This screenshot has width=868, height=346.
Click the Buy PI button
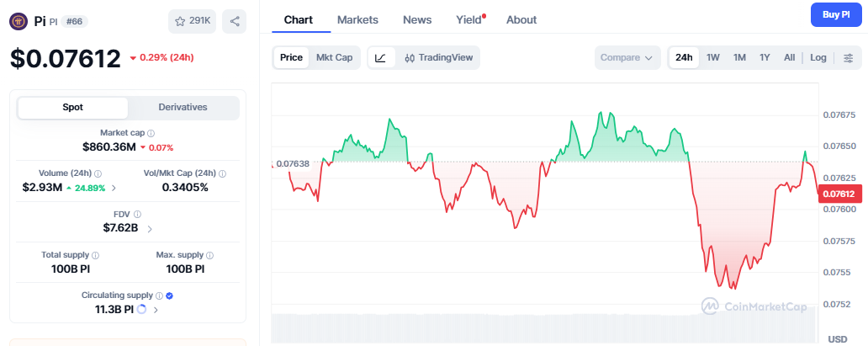(836, 15)
